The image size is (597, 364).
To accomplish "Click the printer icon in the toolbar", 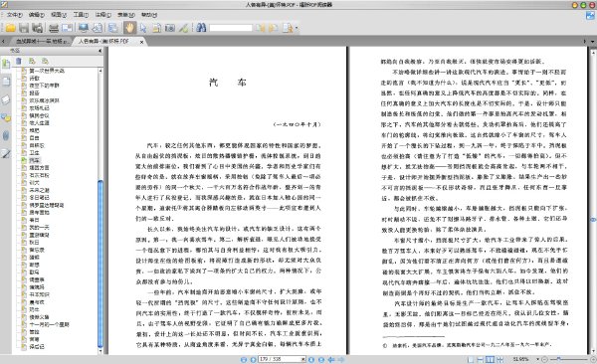I will (54, 28).
